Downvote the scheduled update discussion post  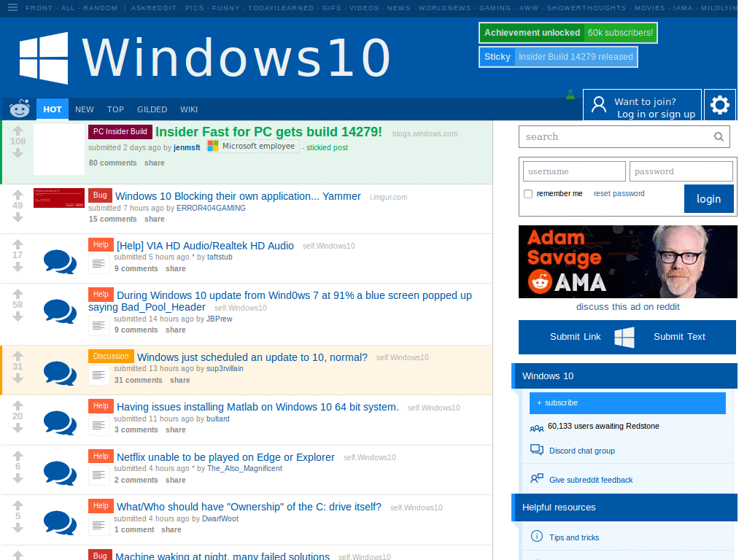tap(18, 378)
